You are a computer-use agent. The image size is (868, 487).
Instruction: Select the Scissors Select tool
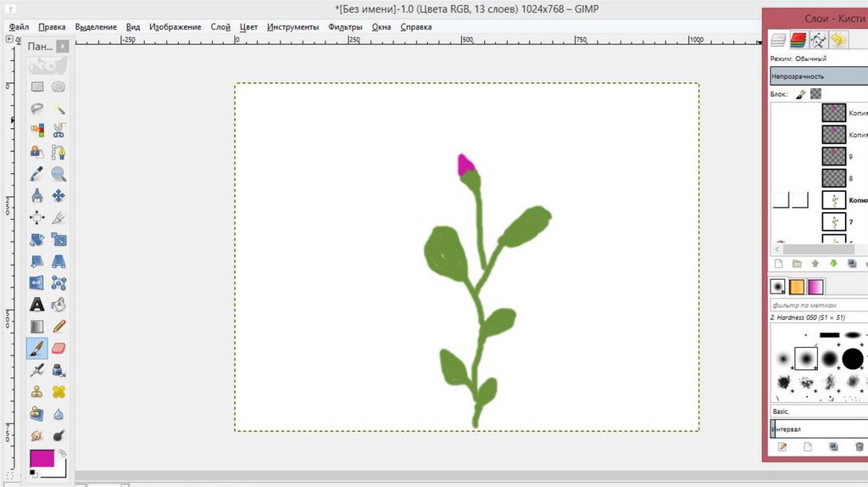pyautogui.click(x=58, y=131)
